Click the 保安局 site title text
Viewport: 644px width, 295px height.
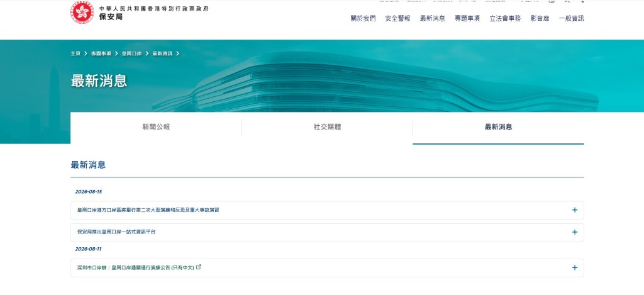(111, 17)
